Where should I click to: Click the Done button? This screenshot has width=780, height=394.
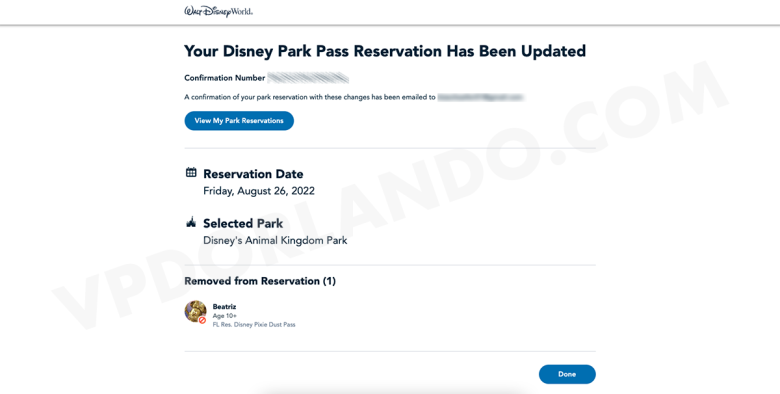tap(567, 374)
